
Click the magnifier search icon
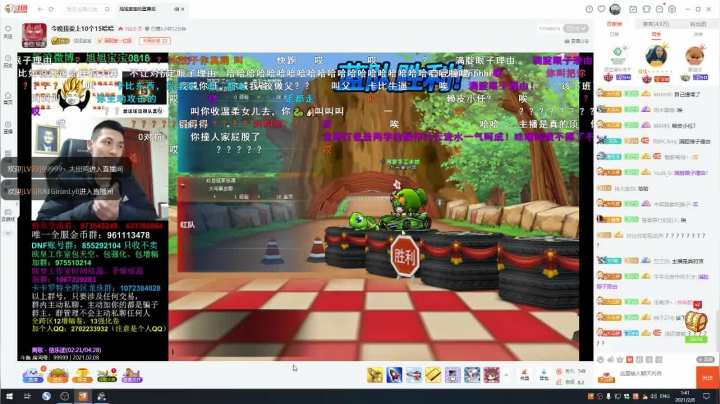[107, 9]
